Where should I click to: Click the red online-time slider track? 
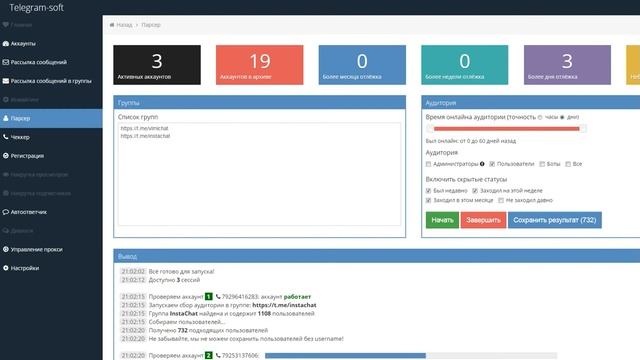click(x=506, y=129)
